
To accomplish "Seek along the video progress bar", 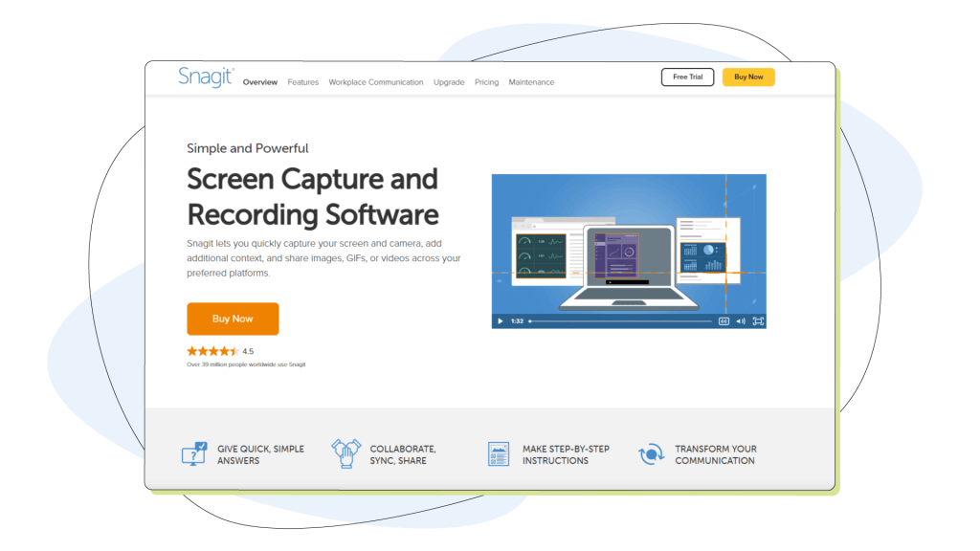I will pyautogui.click(x=620, y=321).
